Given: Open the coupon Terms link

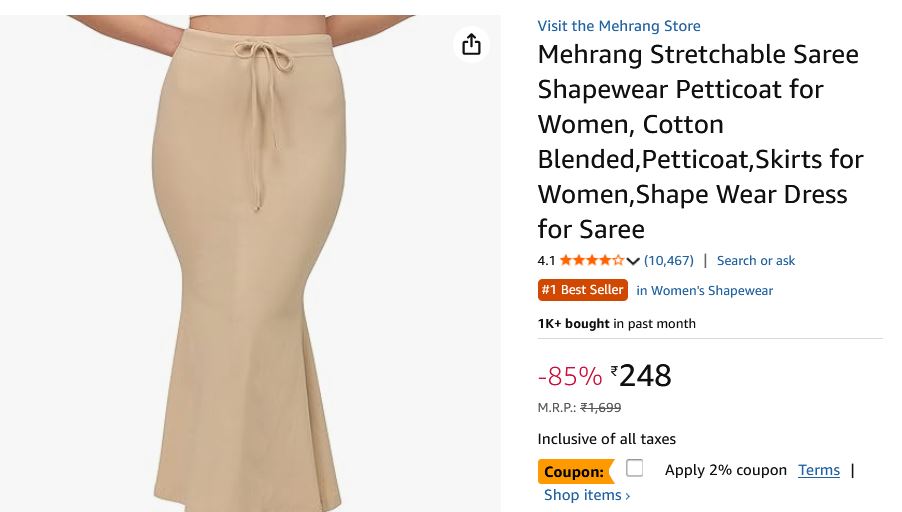Looking at the screenshot, I should (818, 470).
